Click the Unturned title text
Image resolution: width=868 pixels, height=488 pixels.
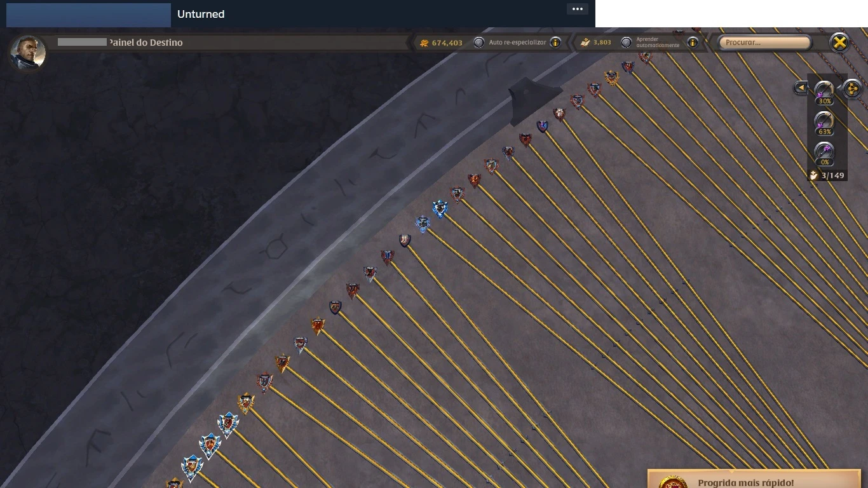(201, 14)
